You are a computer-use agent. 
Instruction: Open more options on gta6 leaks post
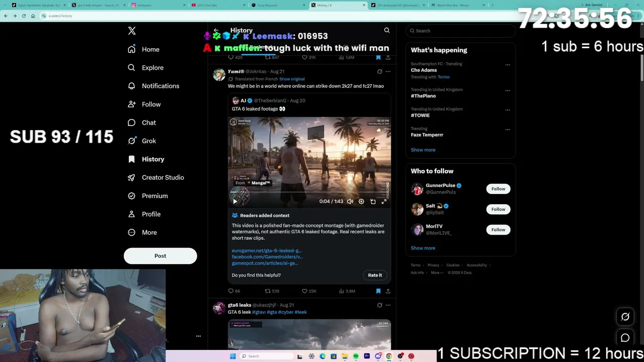[388, 305]
